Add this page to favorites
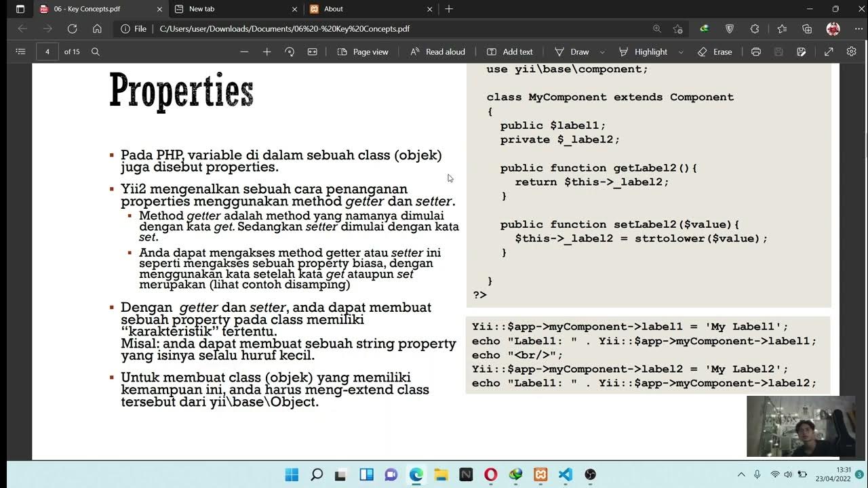 677,28
